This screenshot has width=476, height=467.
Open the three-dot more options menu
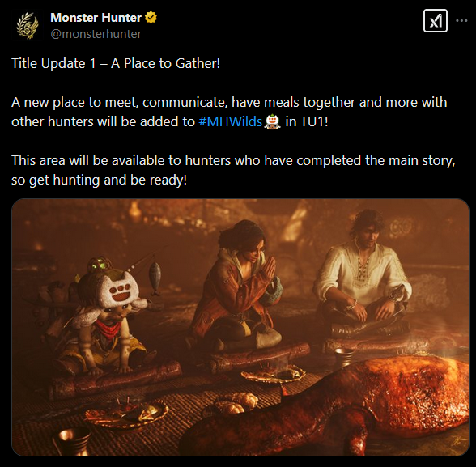click(x=461, y=20)
